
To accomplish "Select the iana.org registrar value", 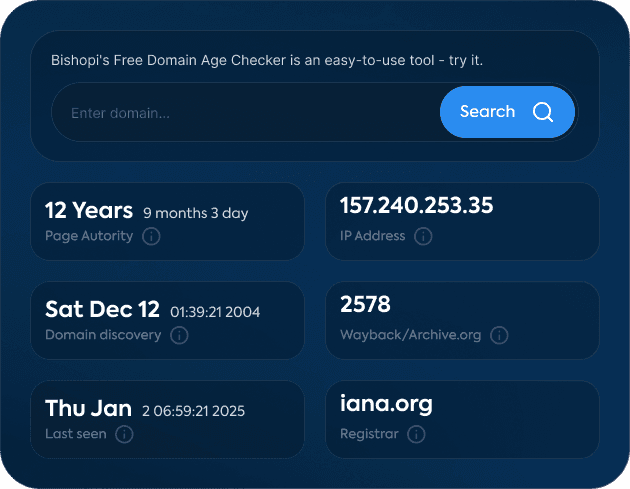I will [x=386, y=404].
